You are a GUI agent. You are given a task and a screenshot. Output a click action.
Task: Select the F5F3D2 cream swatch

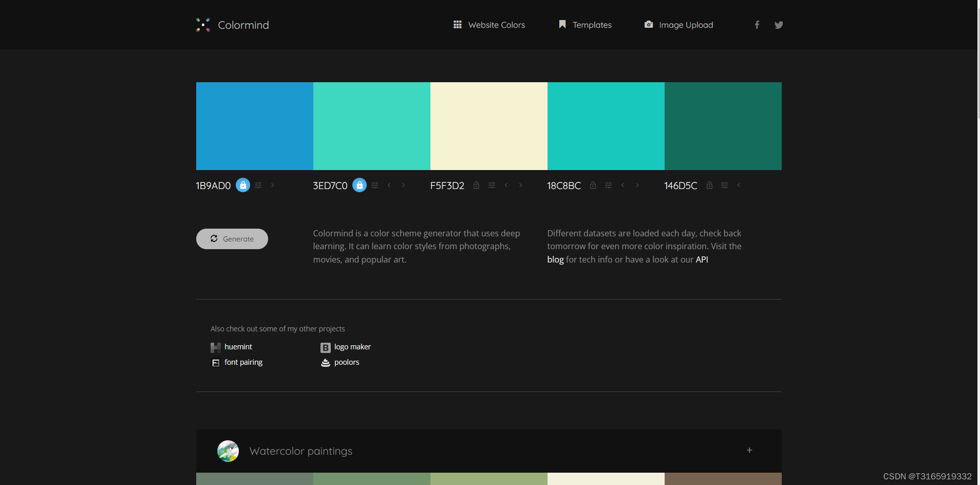coord(489,126)
